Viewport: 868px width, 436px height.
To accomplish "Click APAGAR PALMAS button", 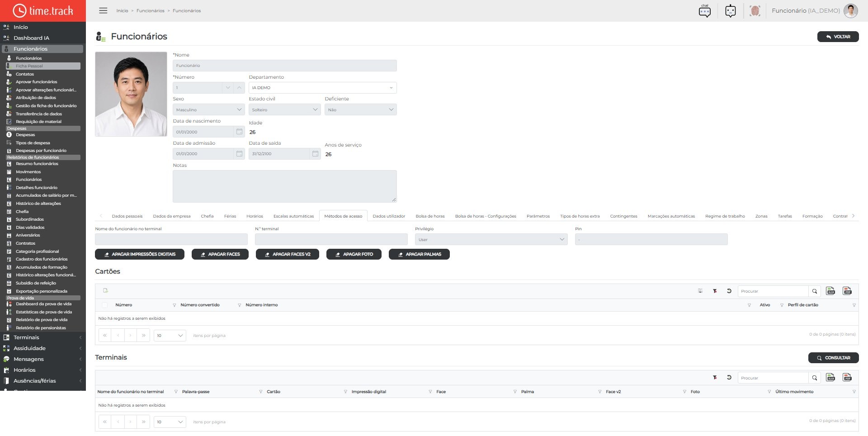I will (419, 254).
